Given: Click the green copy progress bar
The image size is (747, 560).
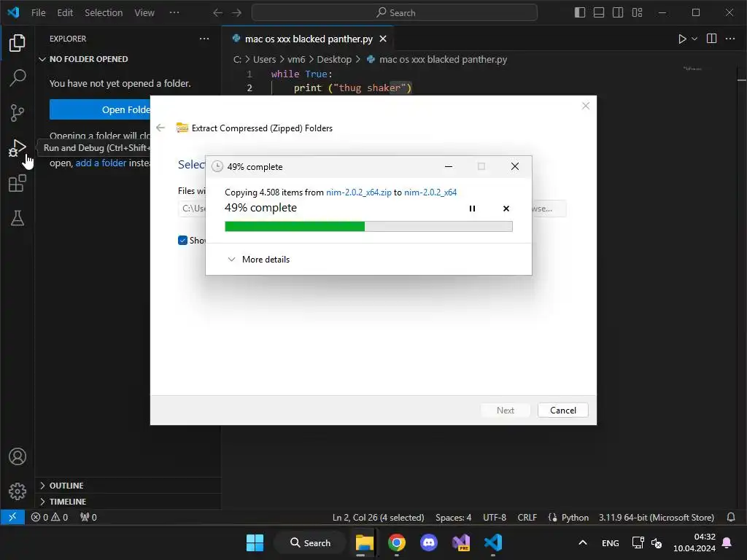Looking at the screenshot, I should tap(368, 226).
